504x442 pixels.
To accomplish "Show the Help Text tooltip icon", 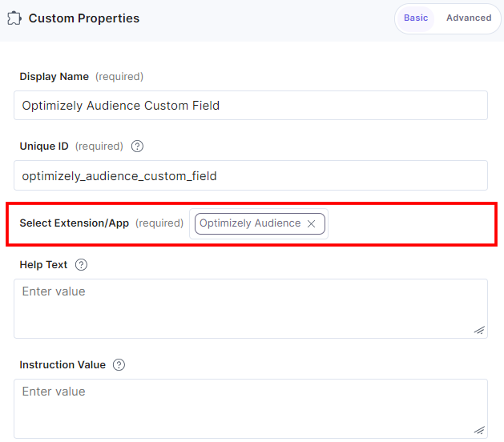I will [81, 265].
